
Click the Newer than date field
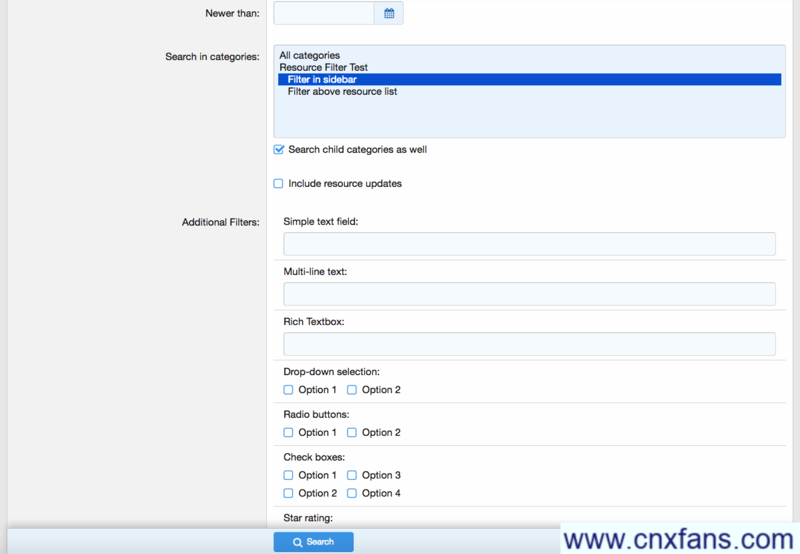click(x=324, y=13)
